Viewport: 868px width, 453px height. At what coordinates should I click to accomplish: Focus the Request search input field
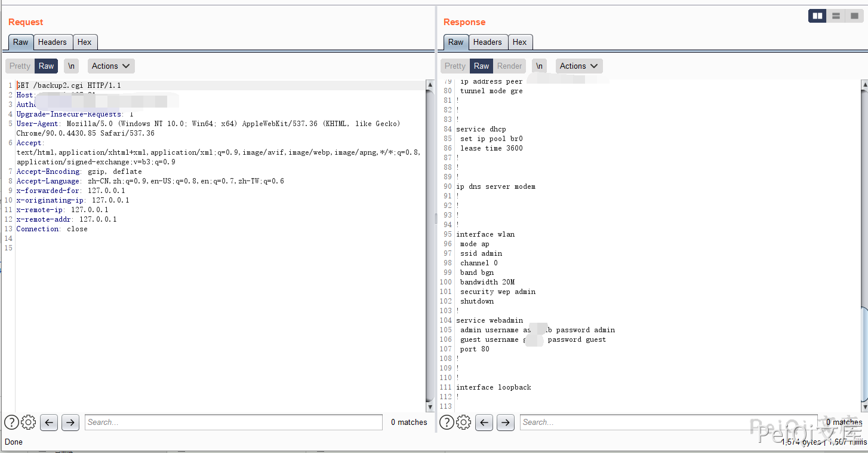coord(233,423)
